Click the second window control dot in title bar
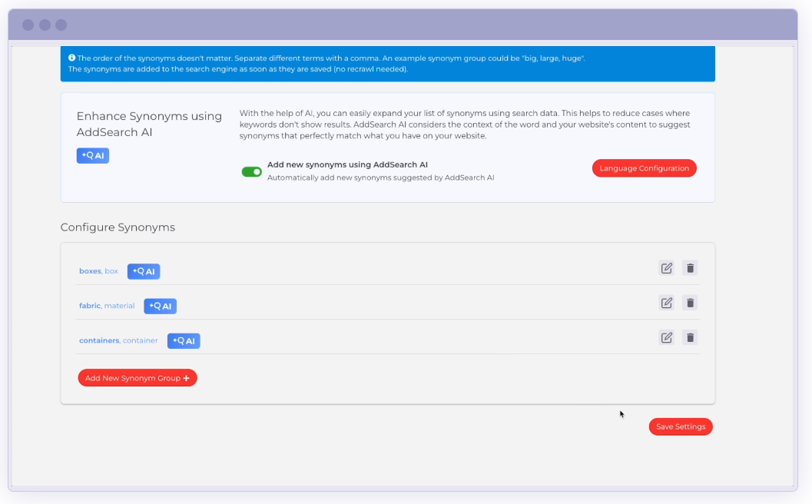812x504 pixels. [45, 25]
